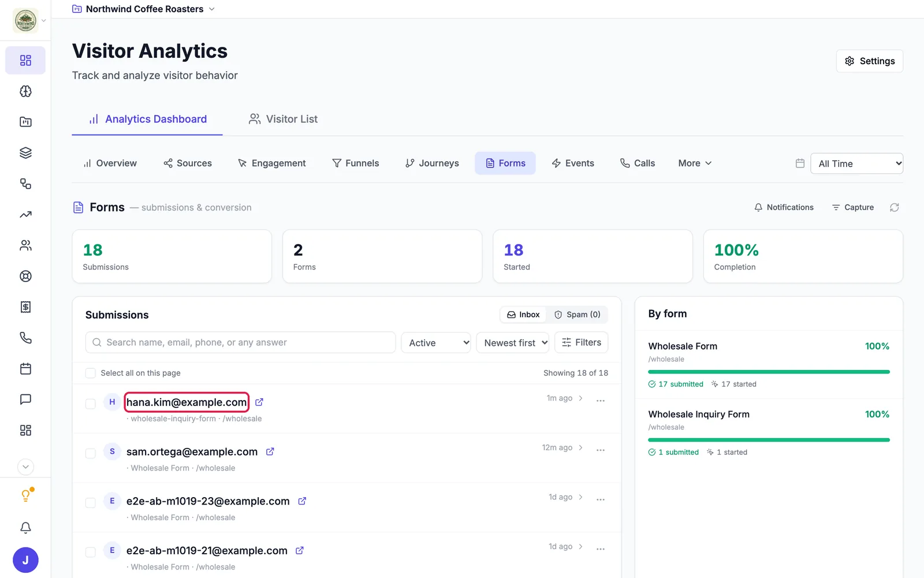924x578 pixels.
Task: Open the calendar icon in sidebar
Action: [x=25, y=369]
